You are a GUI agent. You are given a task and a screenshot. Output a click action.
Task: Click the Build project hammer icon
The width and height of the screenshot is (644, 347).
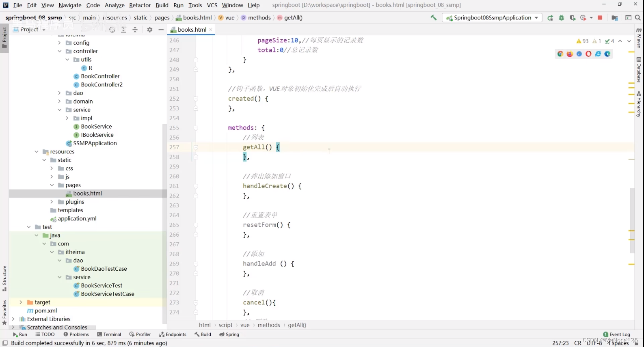click(x=434, y=18)
